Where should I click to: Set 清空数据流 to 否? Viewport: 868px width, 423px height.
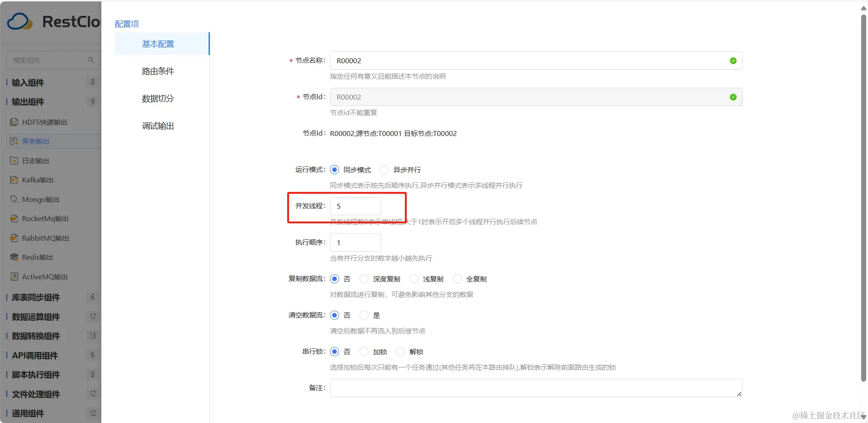click(x=334, y=315)
